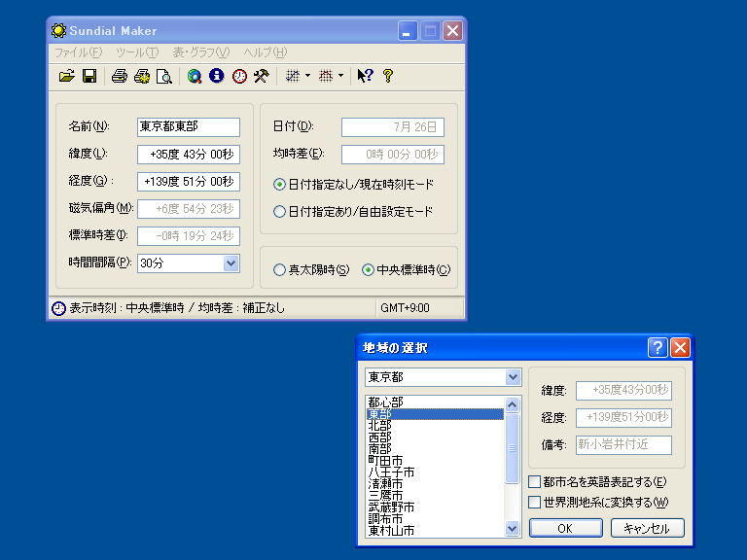Click the blue information icon
Screen dimensions: 747x560
click(x=217, y=76)
